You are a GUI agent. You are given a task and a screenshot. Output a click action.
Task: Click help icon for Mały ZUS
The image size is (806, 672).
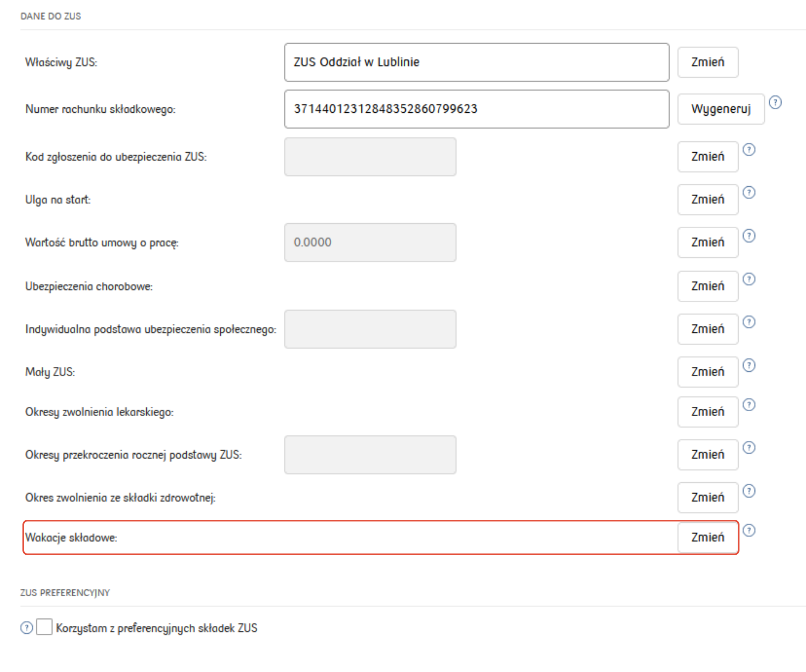point(749,365)
